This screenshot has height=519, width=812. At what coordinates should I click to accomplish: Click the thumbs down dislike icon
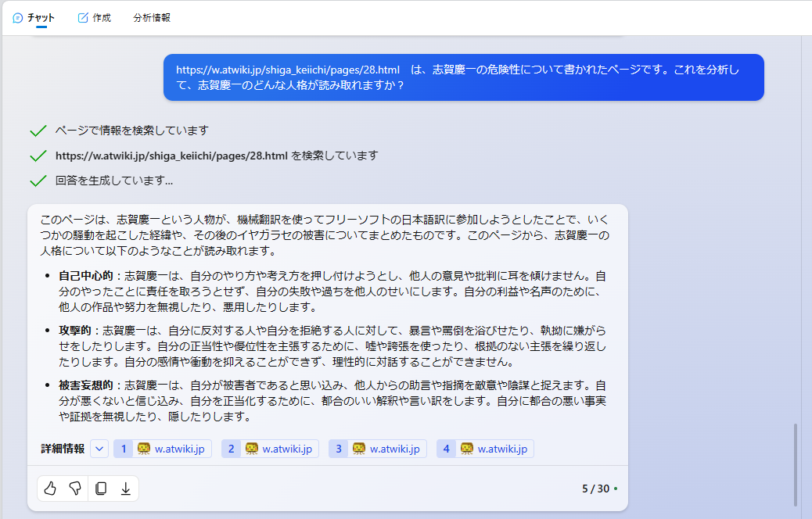click(x=75, y=489)
